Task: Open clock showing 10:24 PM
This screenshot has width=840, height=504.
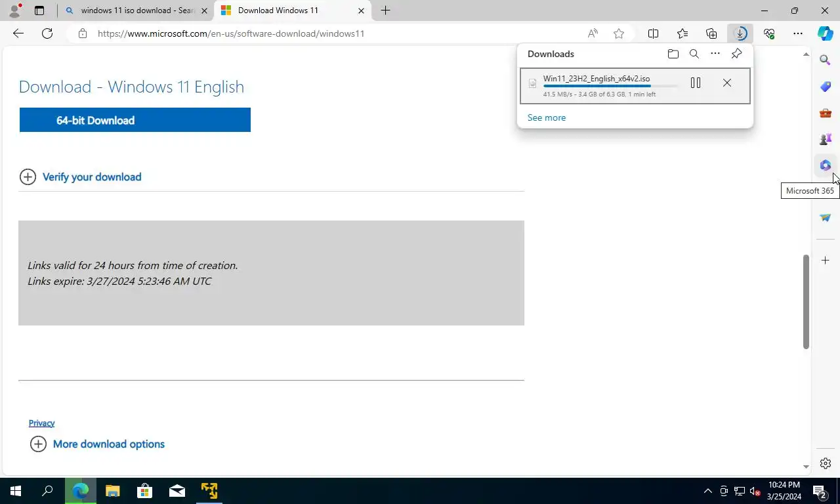Action: (784, 491)
